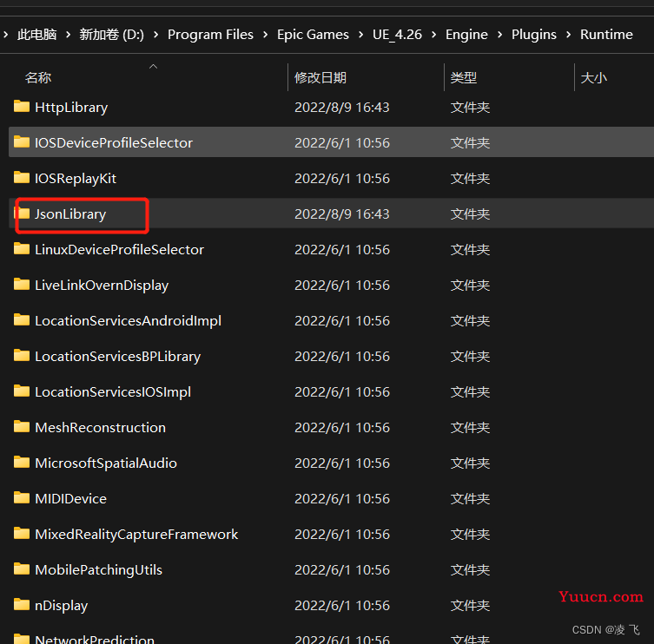Viewport: 654px width, 644px height.
Task: Click the LinuxDeviceProfileSelector folder icon
Action: pyautogui.click(x=22, y=249)
